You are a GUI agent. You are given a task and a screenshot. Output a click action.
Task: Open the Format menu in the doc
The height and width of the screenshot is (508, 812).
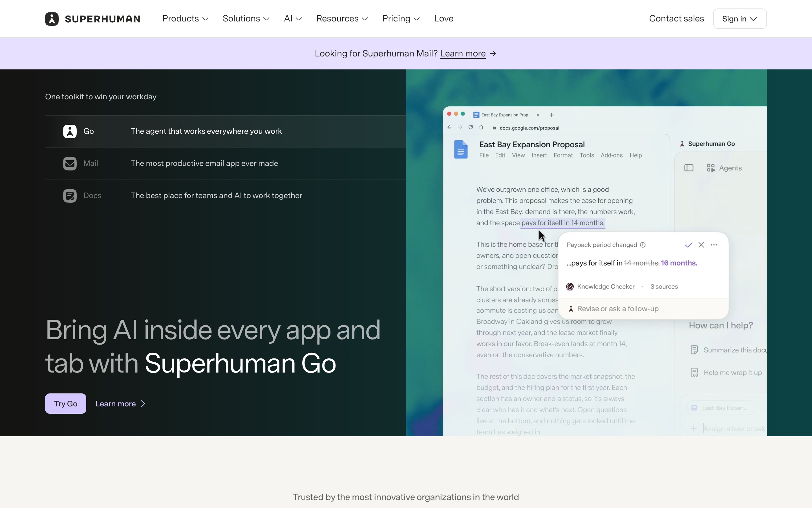tap(563, 155)
